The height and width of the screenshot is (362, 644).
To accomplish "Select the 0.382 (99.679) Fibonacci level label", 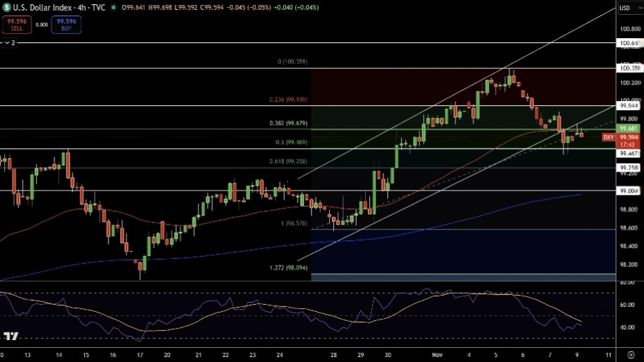I will coord(288,123).
